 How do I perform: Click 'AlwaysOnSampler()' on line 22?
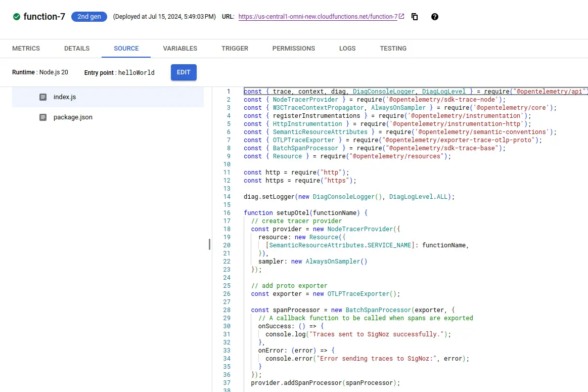click(x=336, y=262)
